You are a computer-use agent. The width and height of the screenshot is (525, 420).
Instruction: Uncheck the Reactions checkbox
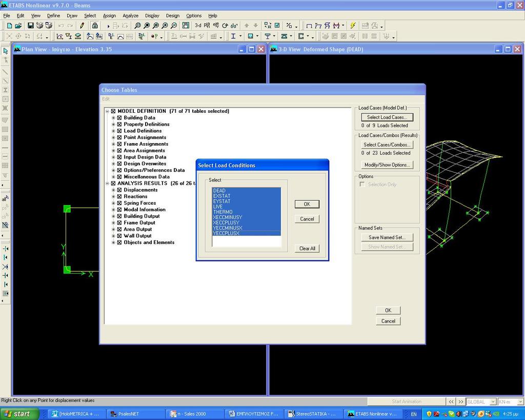pos(119,196)
